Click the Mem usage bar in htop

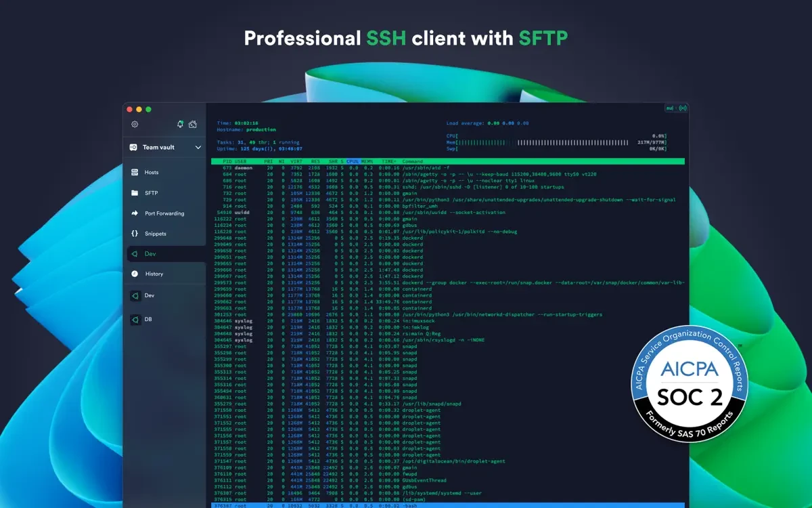point(556,142)
